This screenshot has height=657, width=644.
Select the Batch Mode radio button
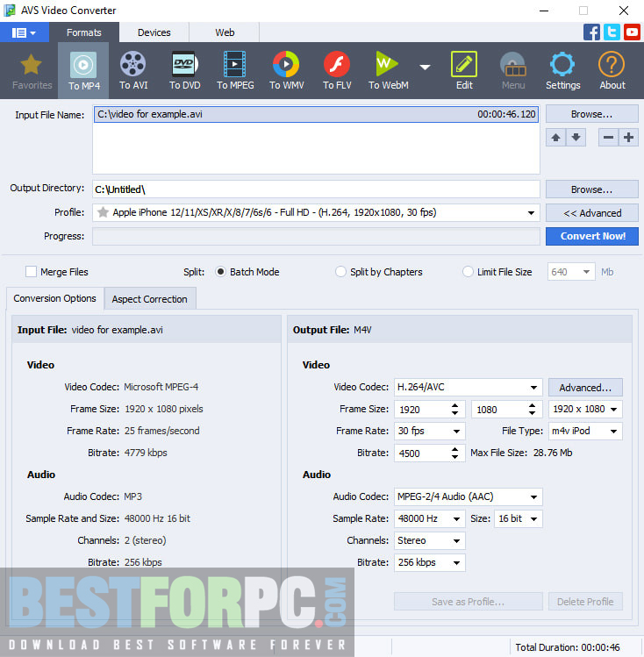[220, 272]
